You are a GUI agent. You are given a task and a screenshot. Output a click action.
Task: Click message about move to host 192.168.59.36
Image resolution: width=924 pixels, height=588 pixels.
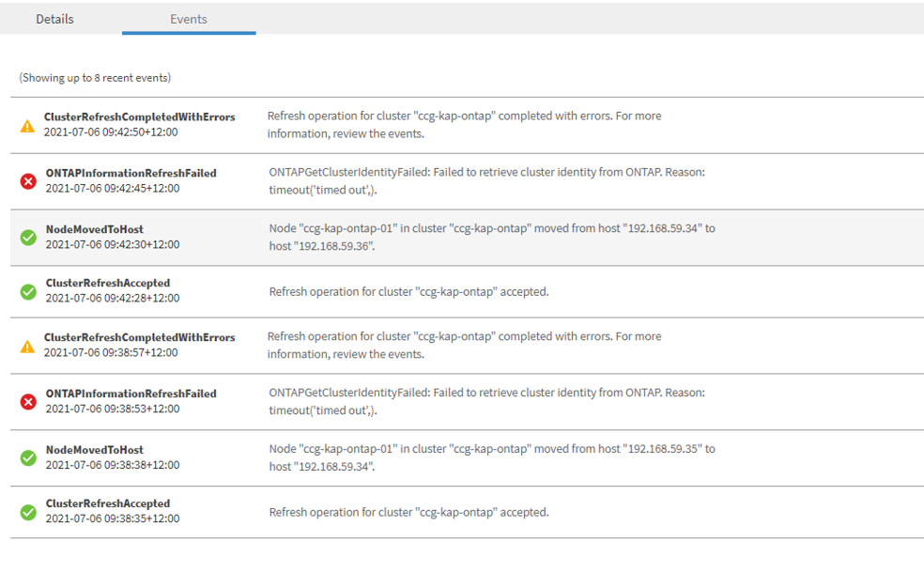pyautogui.click(x=492, y=237)
